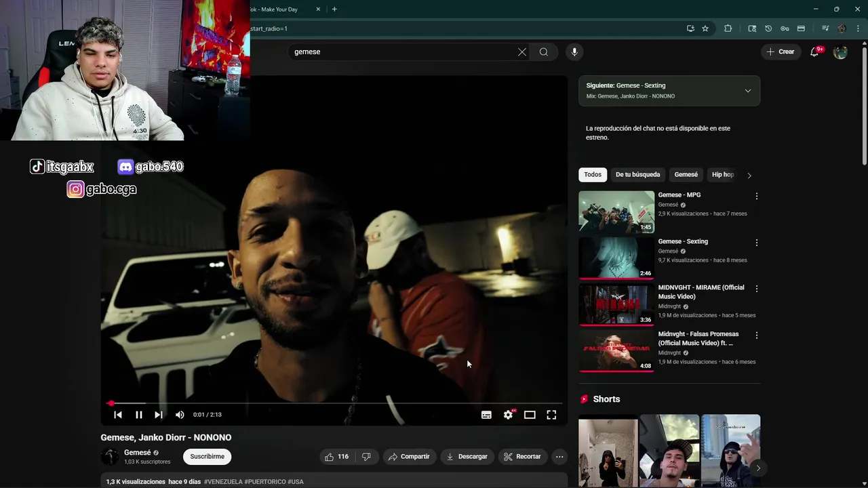This screenshot has width=868, height=488.
Task: Select the Hip hop filter chip
Action: pos(723,175)
